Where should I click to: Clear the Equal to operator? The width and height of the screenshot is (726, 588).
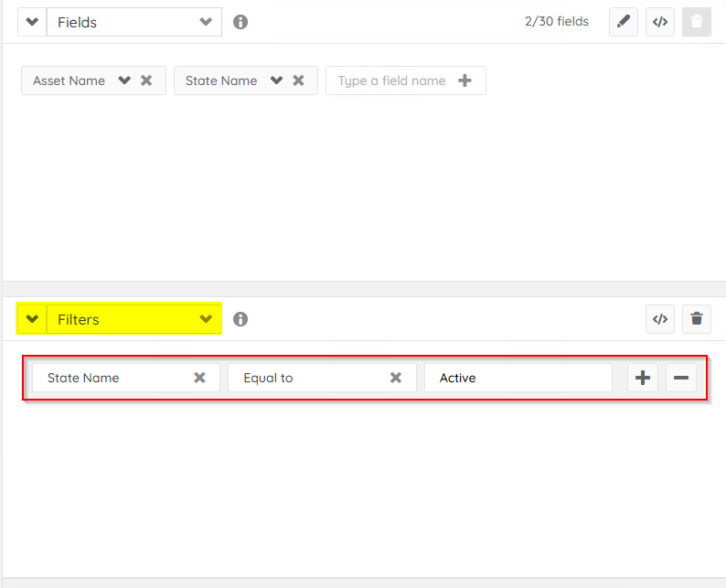click(x=396, y=378)
